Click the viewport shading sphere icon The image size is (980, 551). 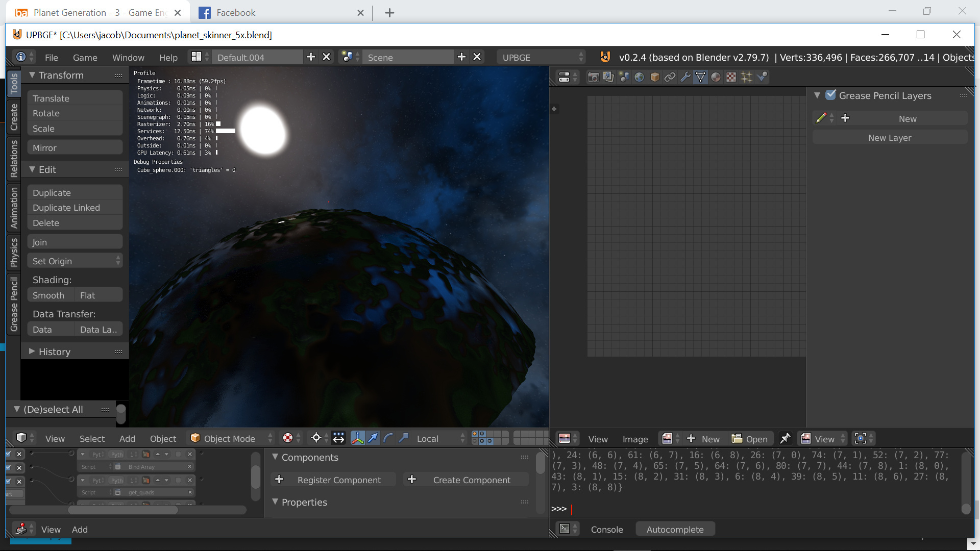288,438
